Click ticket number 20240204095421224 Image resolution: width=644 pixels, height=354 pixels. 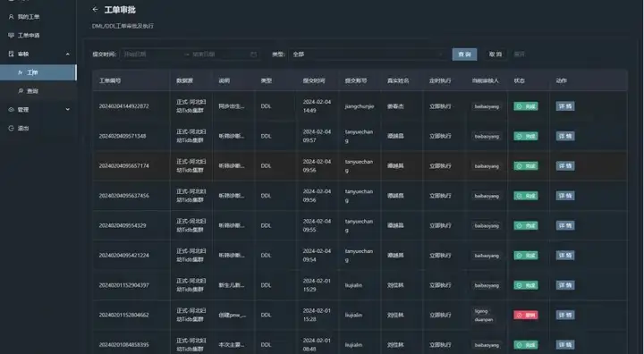point(123,256)
